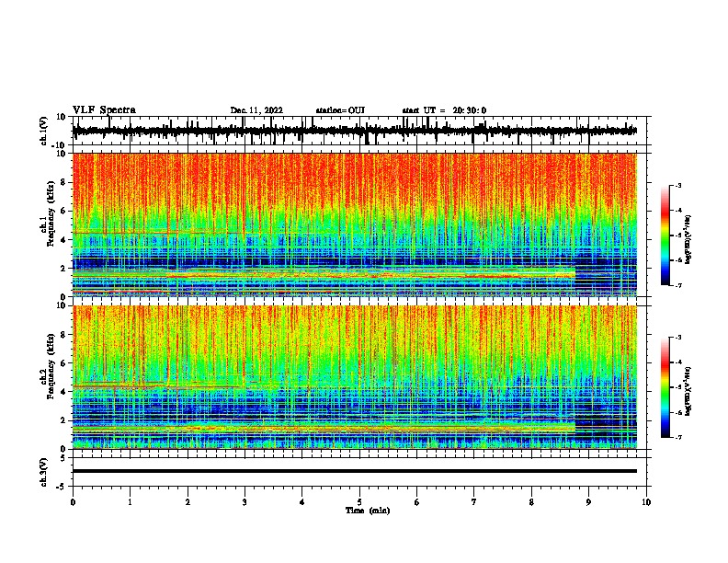
Task: Click the "2" minute tick on time axis
Action: (188, 502)
